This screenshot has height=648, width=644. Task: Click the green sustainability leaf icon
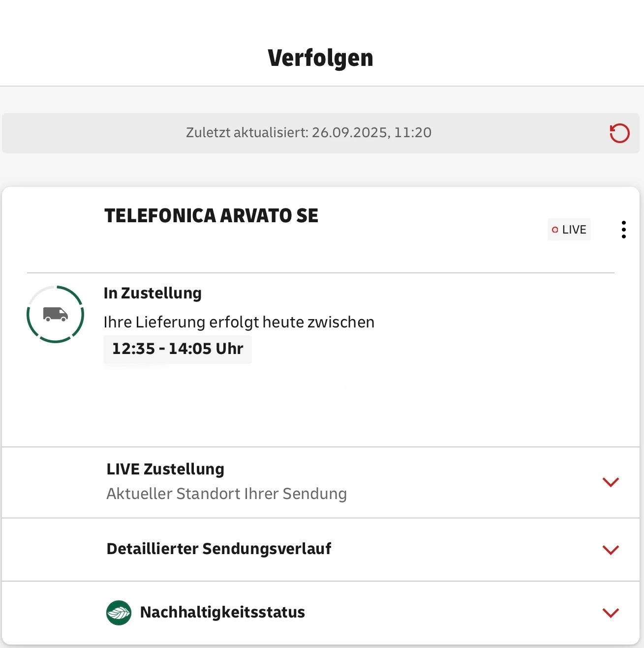point(119,613)
